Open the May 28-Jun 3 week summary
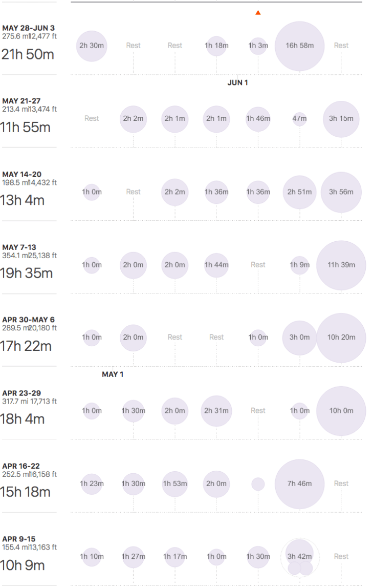The width and height of the screenshot is (373, 588). click(x=28, y=28)
